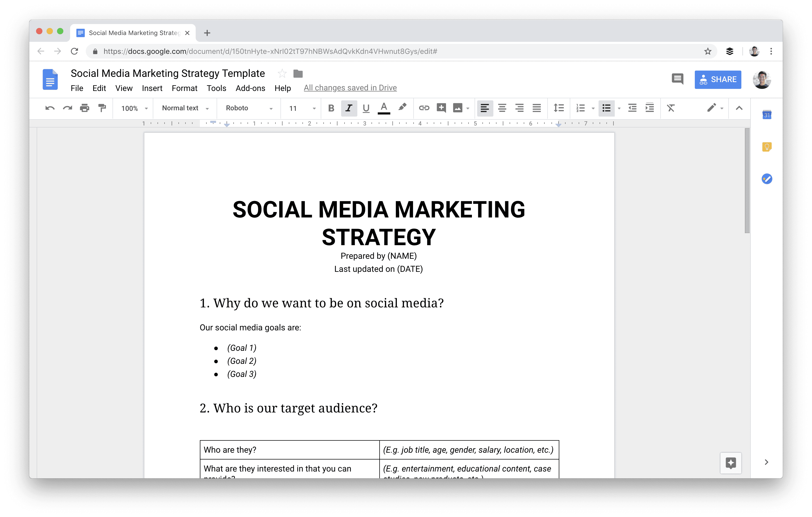Open the Roboto font dropdown

tap(249, 108)
